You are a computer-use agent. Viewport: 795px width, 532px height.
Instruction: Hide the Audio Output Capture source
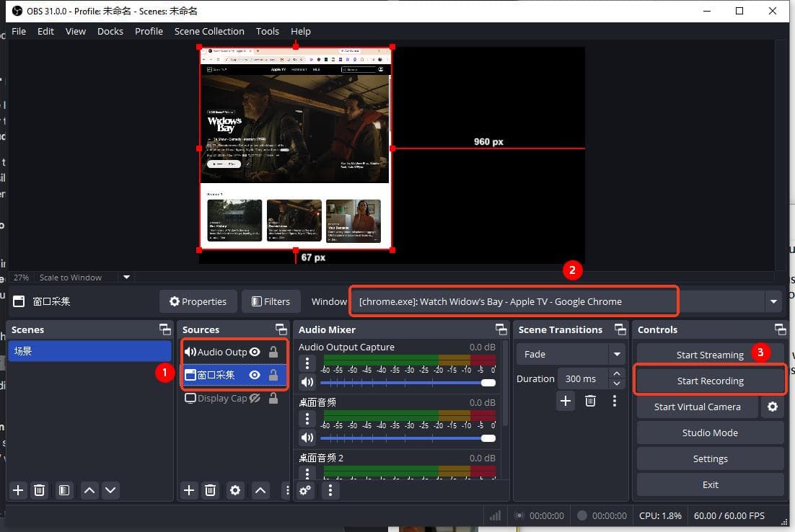pyautogui.click(x=255, y=352)
